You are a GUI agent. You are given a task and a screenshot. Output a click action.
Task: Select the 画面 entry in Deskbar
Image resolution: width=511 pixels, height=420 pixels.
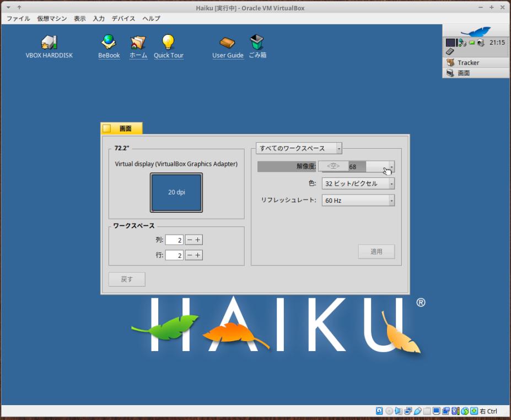click(476, 73)
